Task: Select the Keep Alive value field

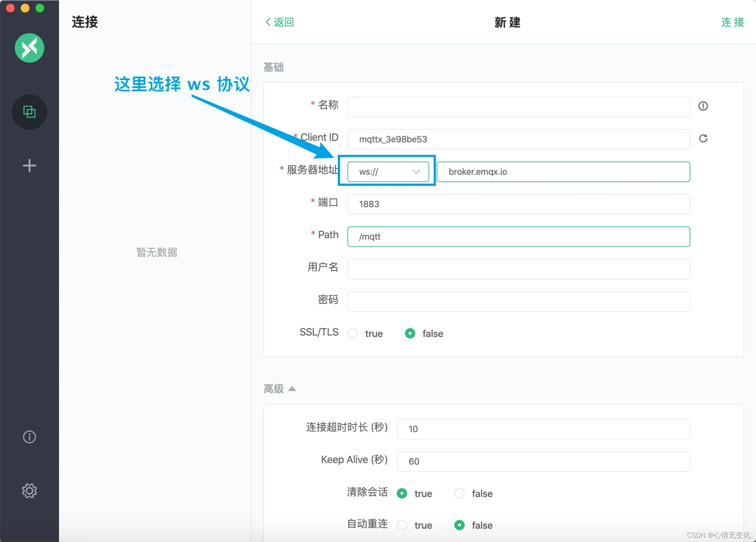Action: pos(543,461)
